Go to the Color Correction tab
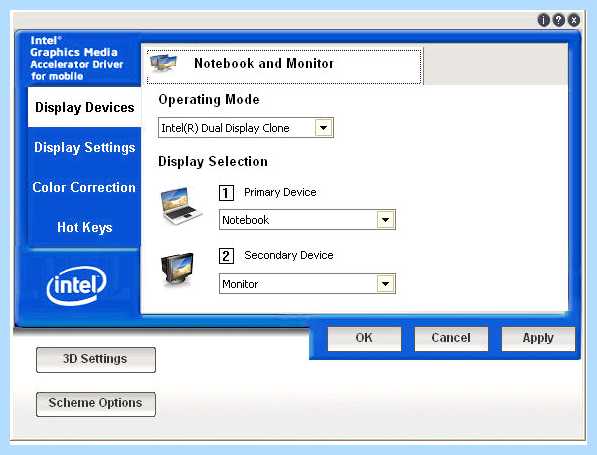The height and width of the screenshot is (455, 597). click(85, 187)
